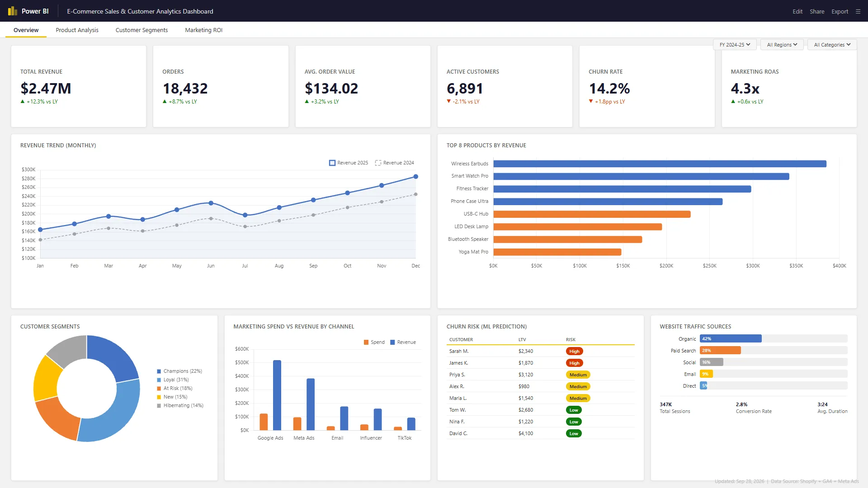Viewport: 868px width, 488px height.
Task: Click the Yoga Mat Pro bar
Action: point(557,252)
